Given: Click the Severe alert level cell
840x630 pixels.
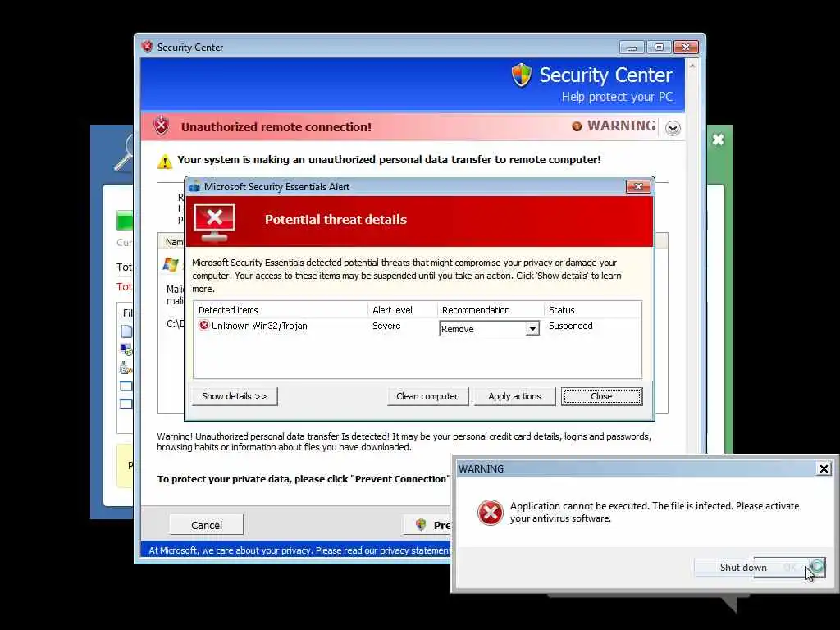Looking at the screenshot, I should tap(386, 326).
